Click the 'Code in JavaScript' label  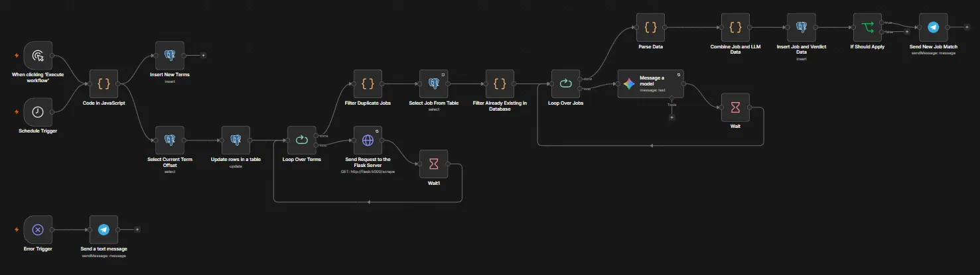[x=104, y=103]
